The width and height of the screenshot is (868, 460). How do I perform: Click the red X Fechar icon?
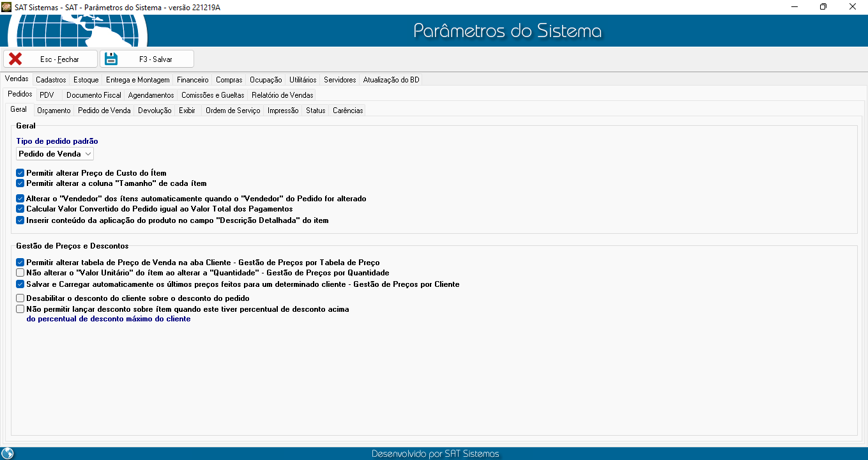pos(15,59)
